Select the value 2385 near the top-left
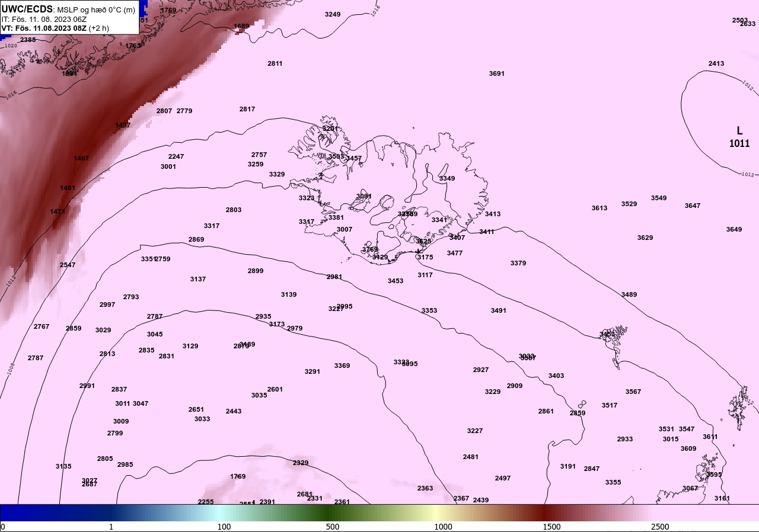This screenshot has width=759, height=532. 28,40
